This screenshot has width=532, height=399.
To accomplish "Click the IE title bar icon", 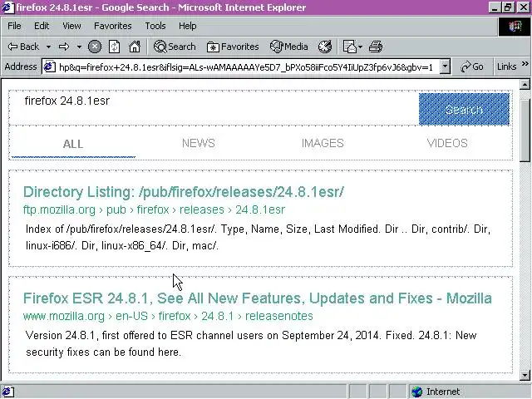I will click(7, 7).
